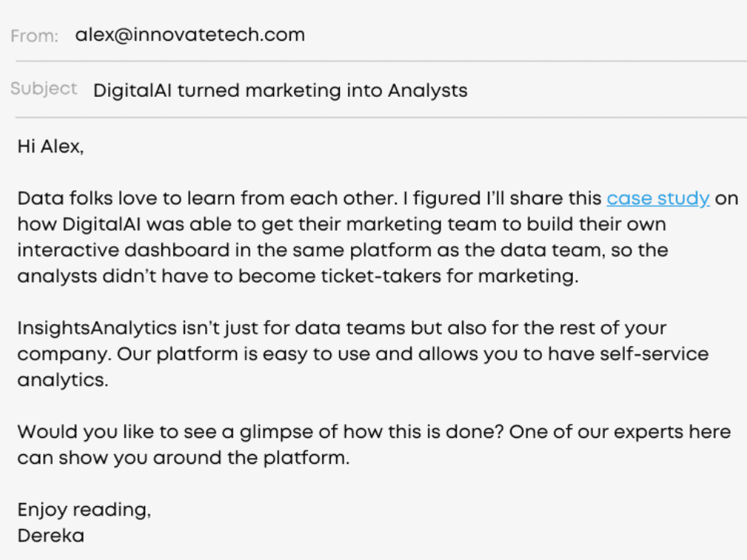
Task: Click the signature name "Dereka"
Action: (x=51, y=536)
